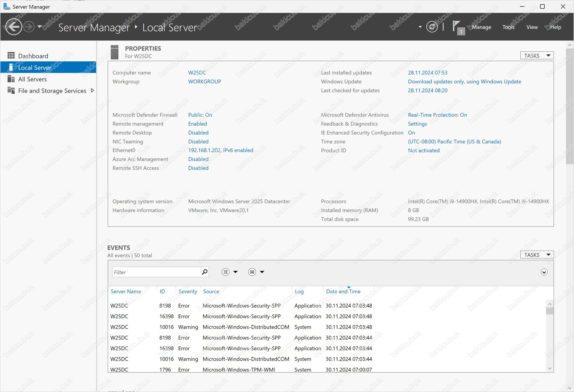This screenshot has width=574, height=392.
Task: Click Download updates only Windows Update link
Action: click(464, 81)
